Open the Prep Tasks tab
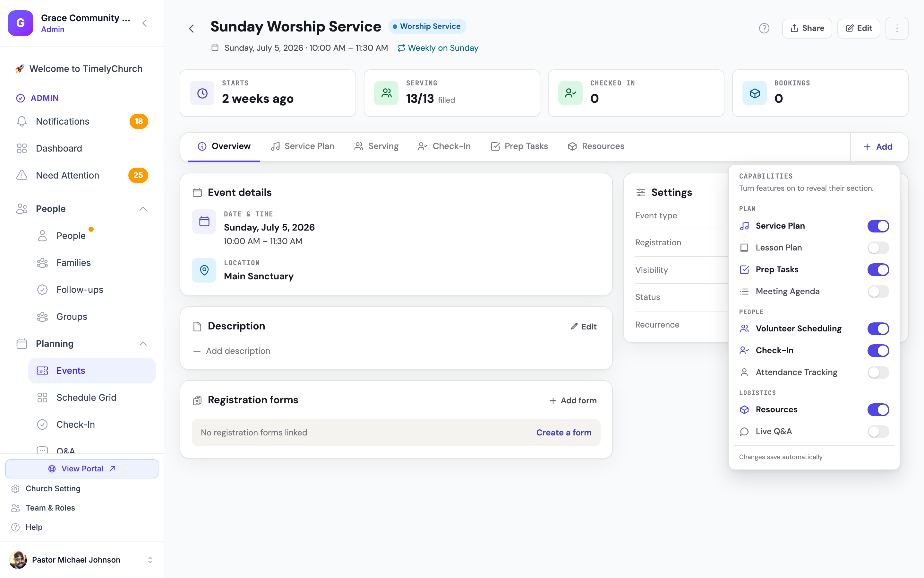Viewport: 924px width, 578px height. click(x=519, y=146)
